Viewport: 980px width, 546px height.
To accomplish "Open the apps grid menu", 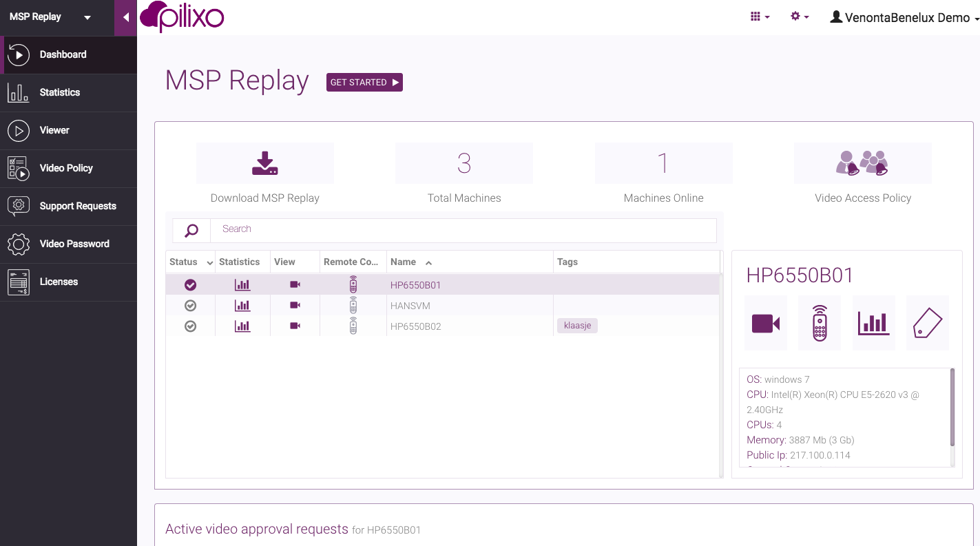I will (x=760, y=17).
